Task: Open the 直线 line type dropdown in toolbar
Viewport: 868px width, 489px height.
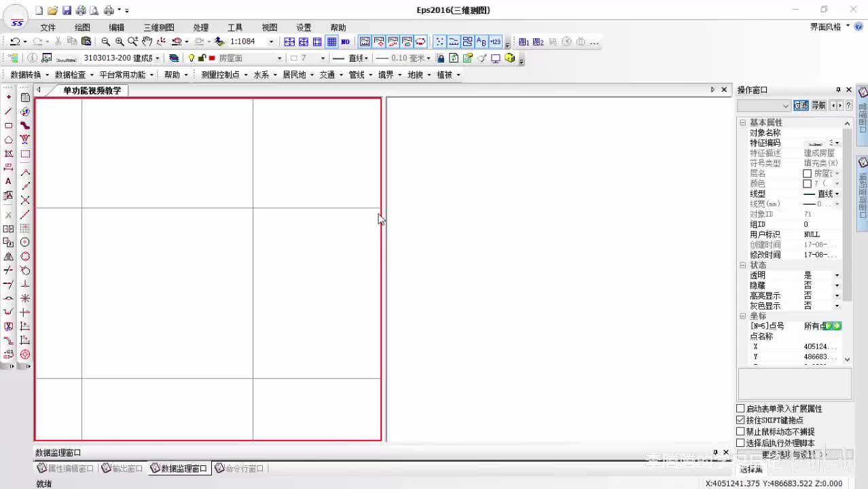Action: 367,58
